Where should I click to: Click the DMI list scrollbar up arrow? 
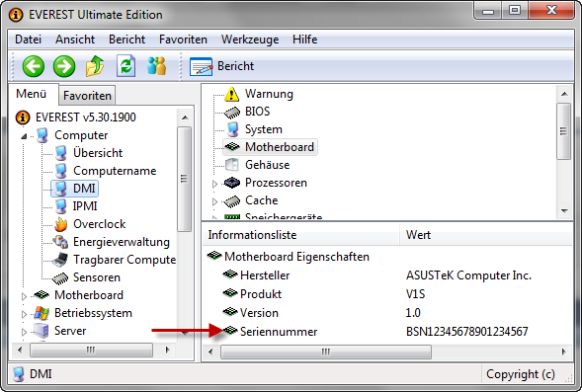pos(564,94)
